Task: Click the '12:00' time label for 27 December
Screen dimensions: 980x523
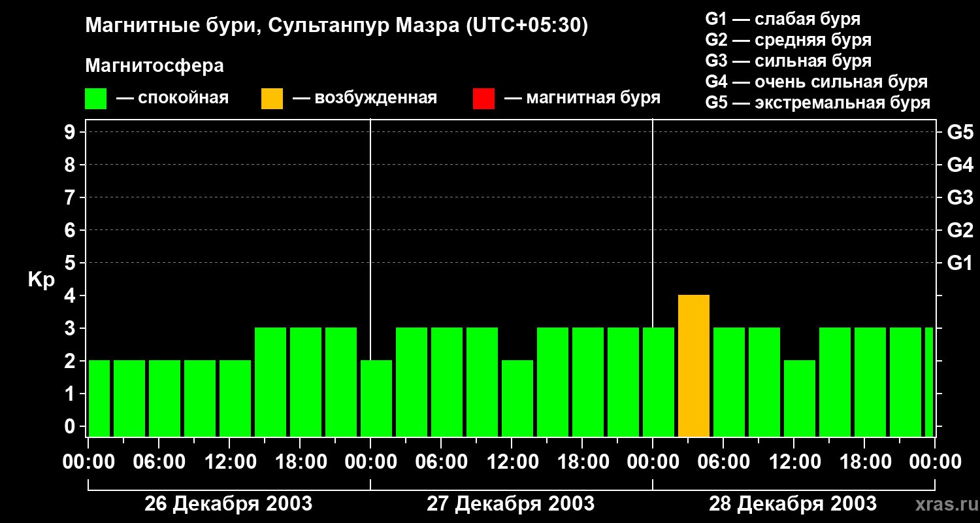Action: [x=512, y=462]
